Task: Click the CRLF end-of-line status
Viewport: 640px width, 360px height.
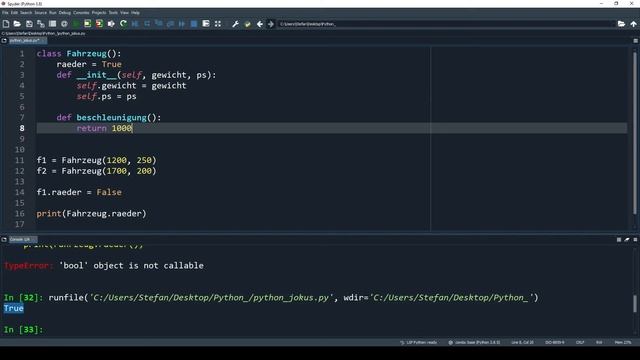Action: click(580, 342)
